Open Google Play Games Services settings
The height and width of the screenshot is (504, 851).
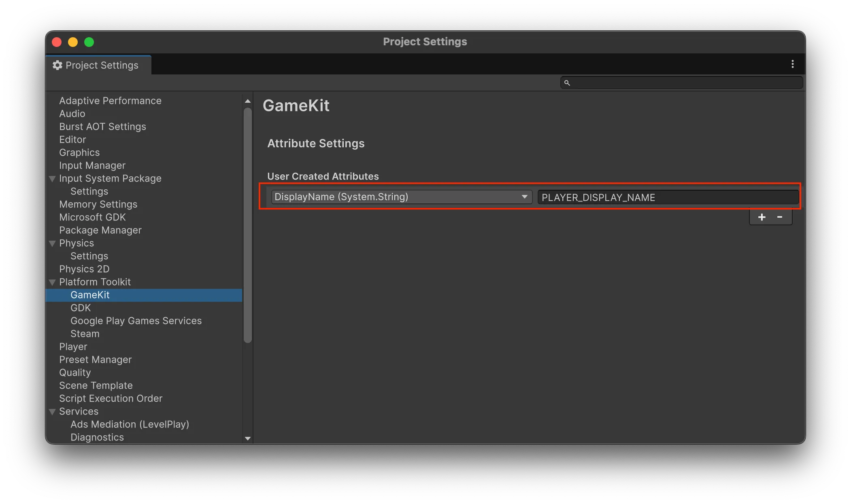[136, 321]
